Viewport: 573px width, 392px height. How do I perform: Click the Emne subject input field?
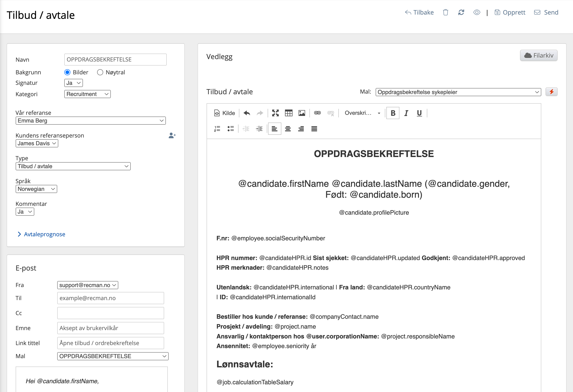[110, 328]
